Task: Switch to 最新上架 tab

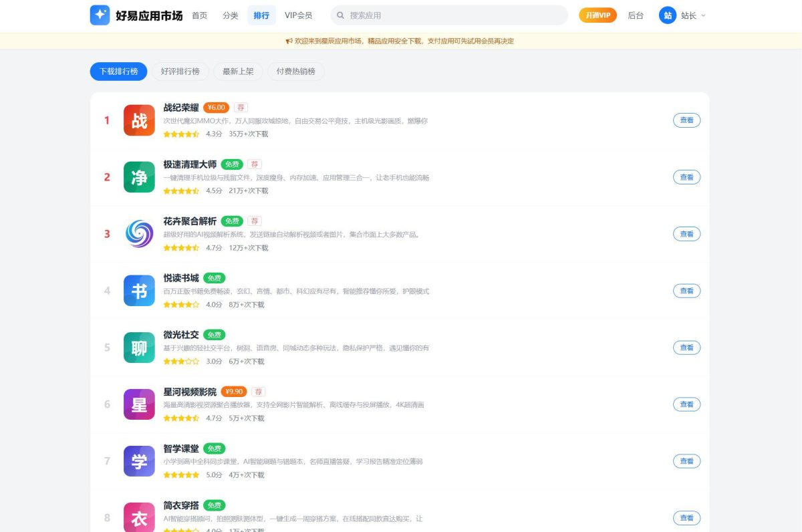Action: 238,72
